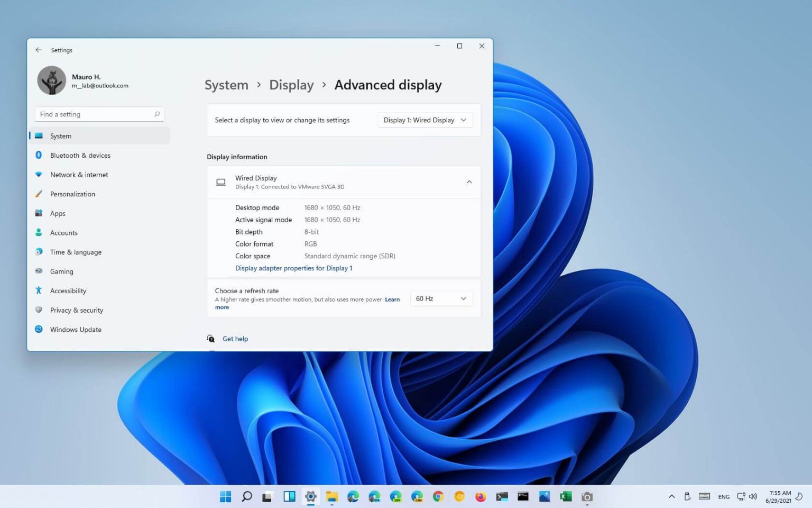
Task: Select Windows Update in the sidebar
Action: coord(76,330)
